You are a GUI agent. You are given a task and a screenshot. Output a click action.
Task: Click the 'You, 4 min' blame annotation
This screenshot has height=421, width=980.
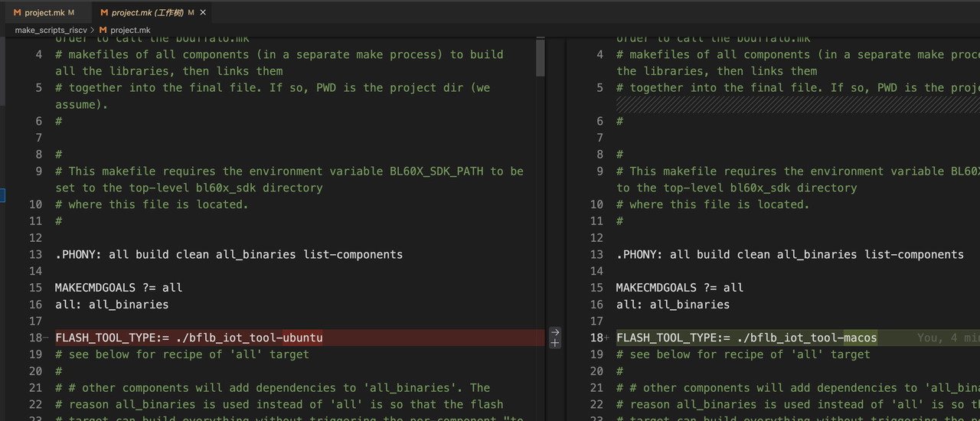(948, 338)
